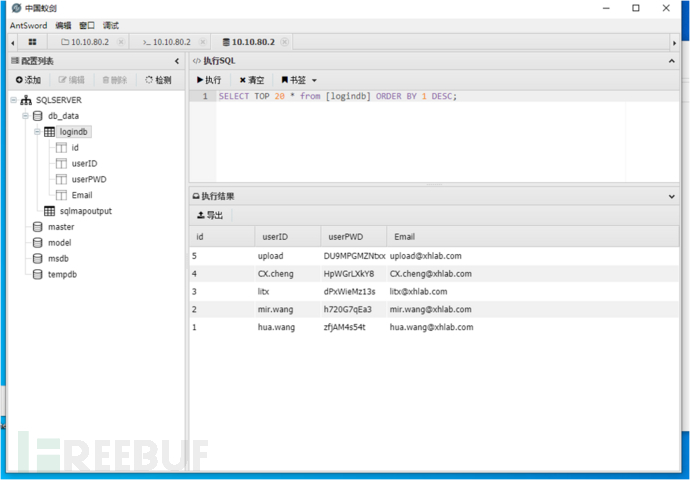Maximize the 中国蚁剑 window
690x480 pixels.
636,8
